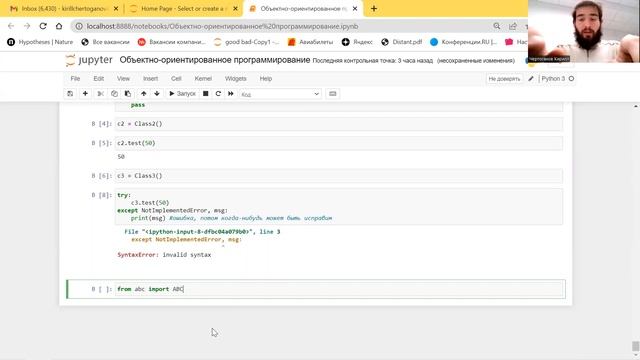Viewport: 640px width, 360px height.
Task: Open the Cell menu
Action: pos(176,79)
